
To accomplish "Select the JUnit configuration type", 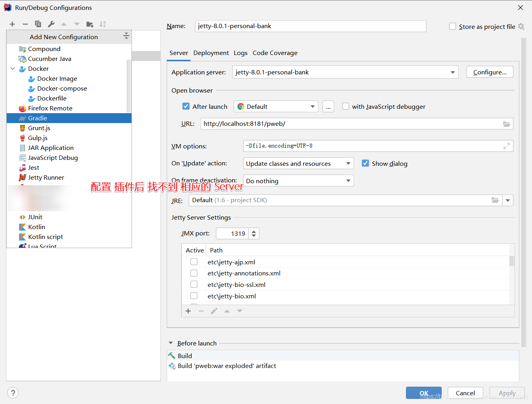I will [69, 217].
